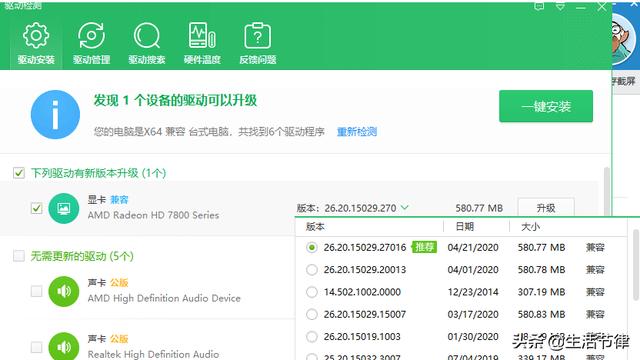Uncheck the AMD Radeon HD 7800 Series checkbox
The image size is (640, 360).
click(37, 208)
